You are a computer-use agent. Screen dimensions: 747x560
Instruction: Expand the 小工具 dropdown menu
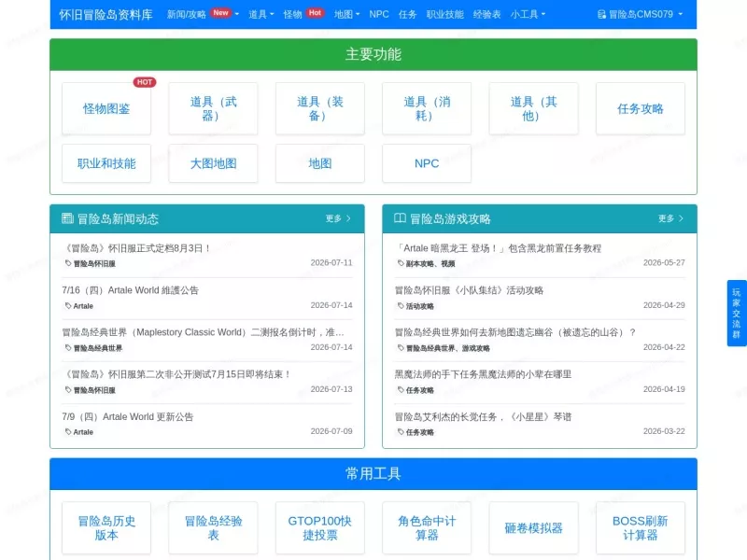coord(528,14)
